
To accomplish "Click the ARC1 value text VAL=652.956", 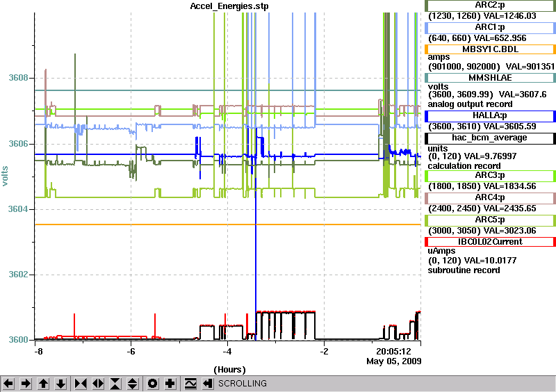I will click(500, 38).
